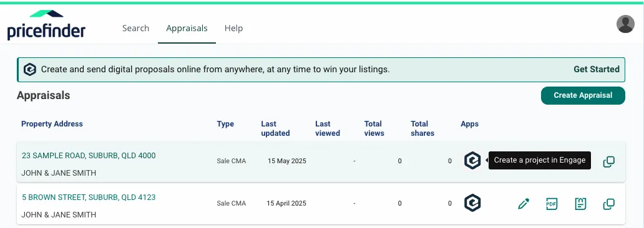Duplicate the 23 Sample Road appraisal
The height and width of the screenshot is (228, 644).
(608, 161)
